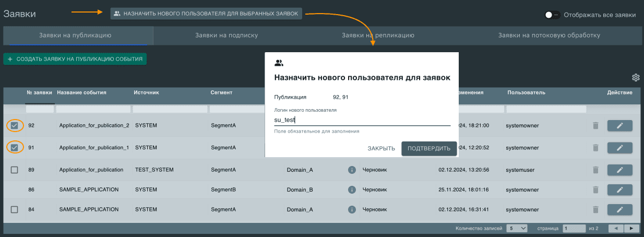
Task: Toggle 'Отображать все заявки' switch
Action: tap(552, 15)
